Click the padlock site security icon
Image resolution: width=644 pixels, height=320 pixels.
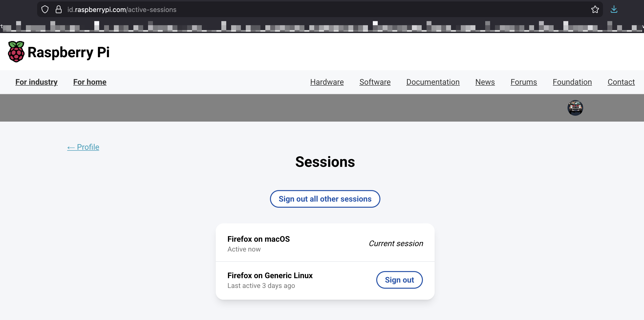pos(58,10)
